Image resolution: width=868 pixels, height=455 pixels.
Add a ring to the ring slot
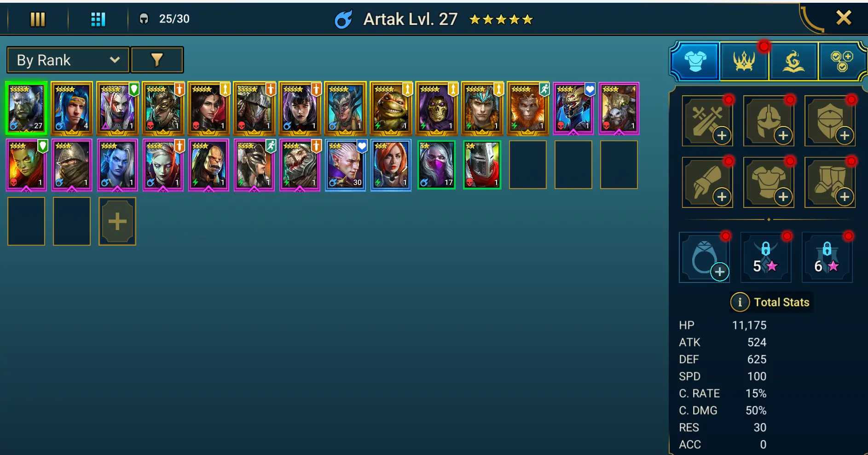click(705, 257)
